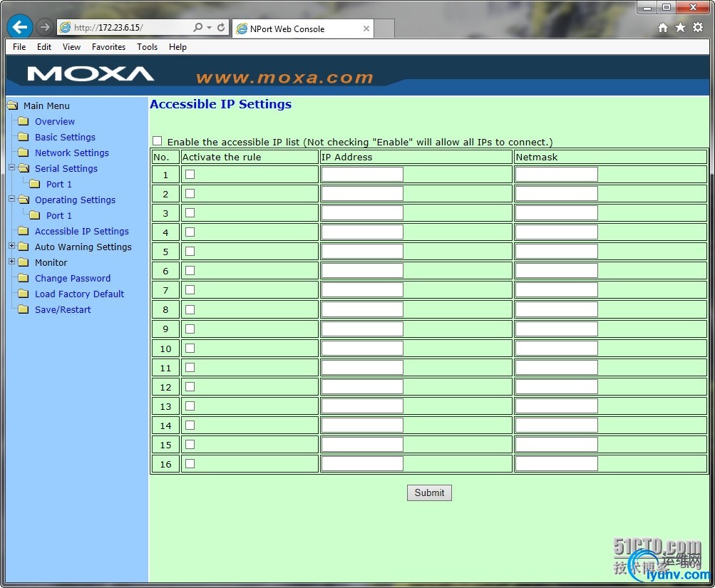Click the Serial Settings folder icon

(24, 168)
